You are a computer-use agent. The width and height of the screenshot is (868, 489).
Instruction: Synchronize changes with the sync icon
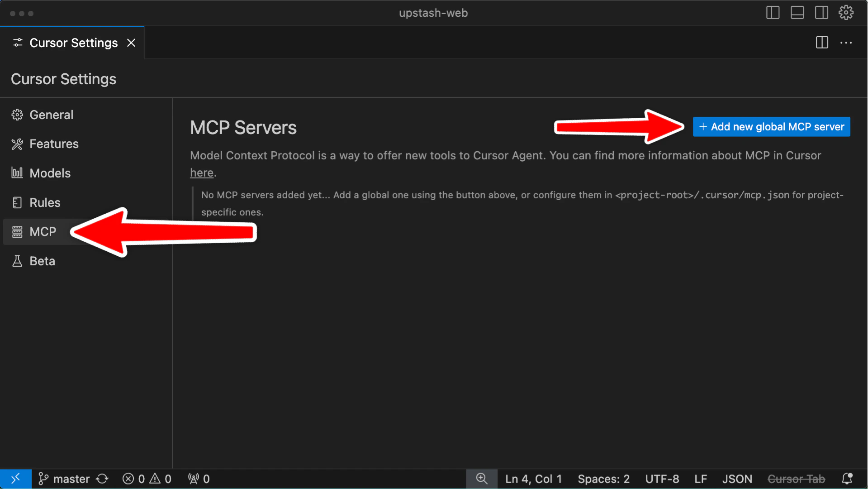[102, 479]
